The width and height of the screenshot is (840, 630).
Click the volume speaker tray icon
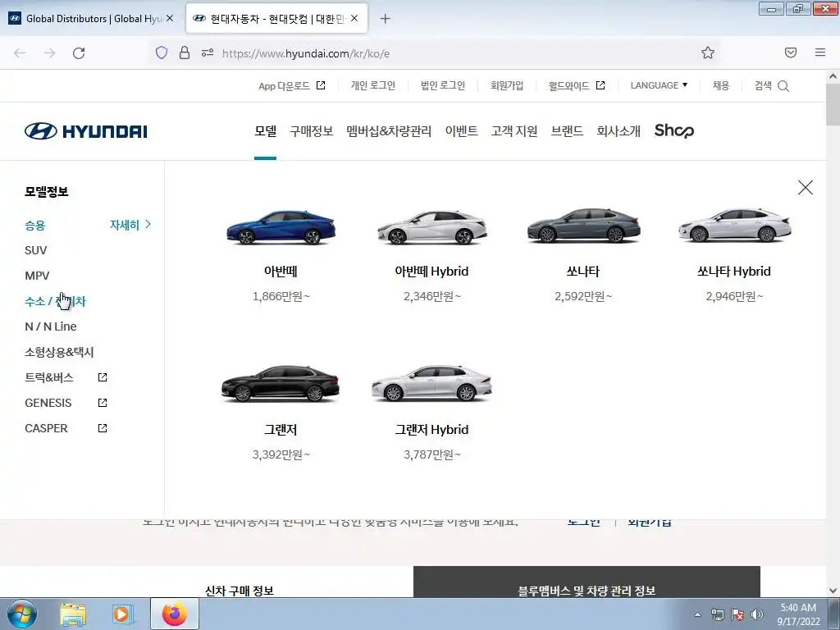(756, 614)
